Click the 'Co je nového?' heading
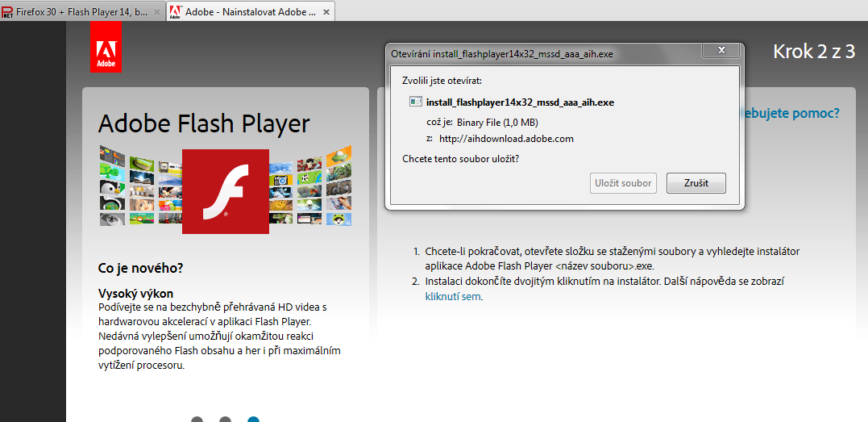This screenshot has width=868, height=422. coord(140,269)
